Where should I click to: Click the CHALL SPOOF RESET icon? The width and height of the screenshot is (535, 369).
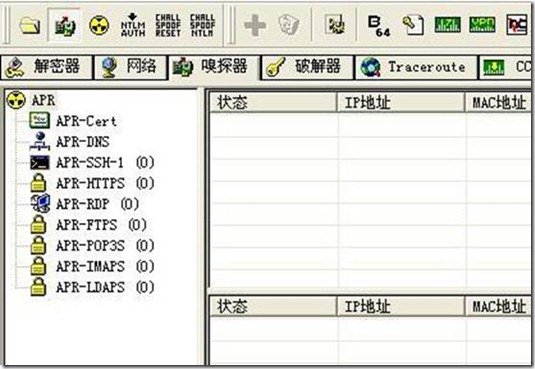pos(168,25)
